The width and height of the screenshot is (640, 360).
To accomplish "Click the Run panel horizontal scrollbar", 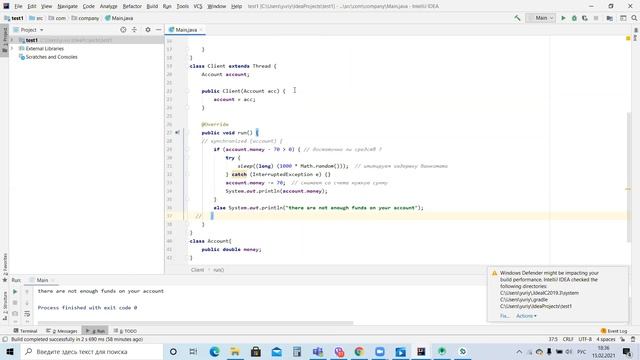I will click(195, 323).
